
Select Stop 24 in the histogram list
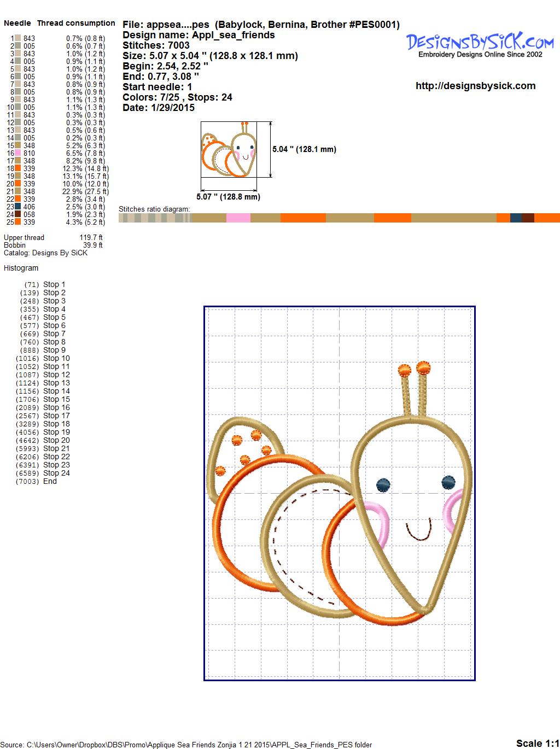point(56,473)
